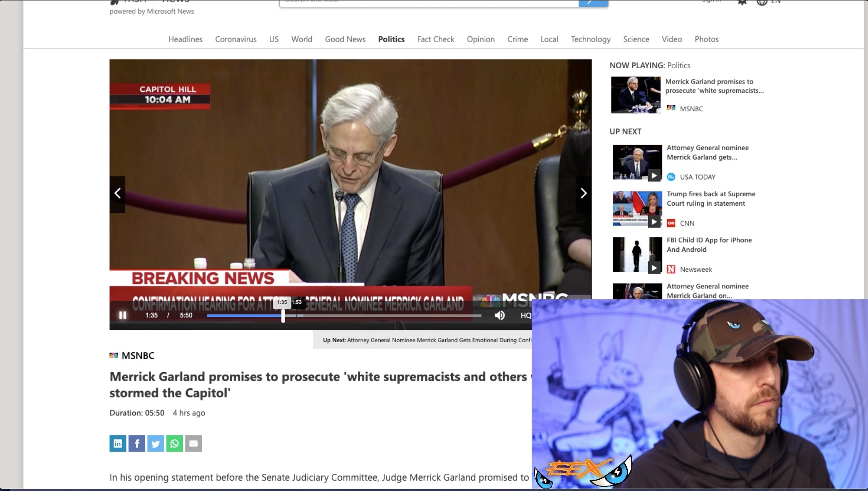Skip to next video arrow
This screenshot has height=491, width=868.
[x=583, y=194]
